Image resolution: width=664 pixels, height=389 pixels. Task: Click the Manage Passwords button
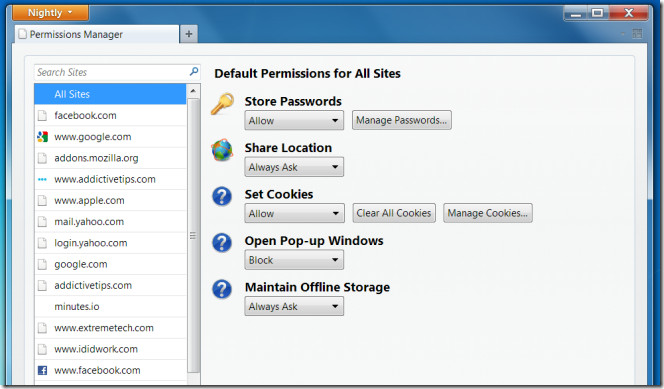401,120
